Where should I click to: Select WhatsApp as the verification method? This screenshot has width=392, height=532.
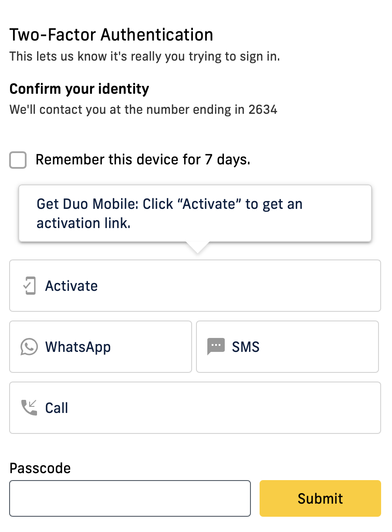click(x=101, y=347)
